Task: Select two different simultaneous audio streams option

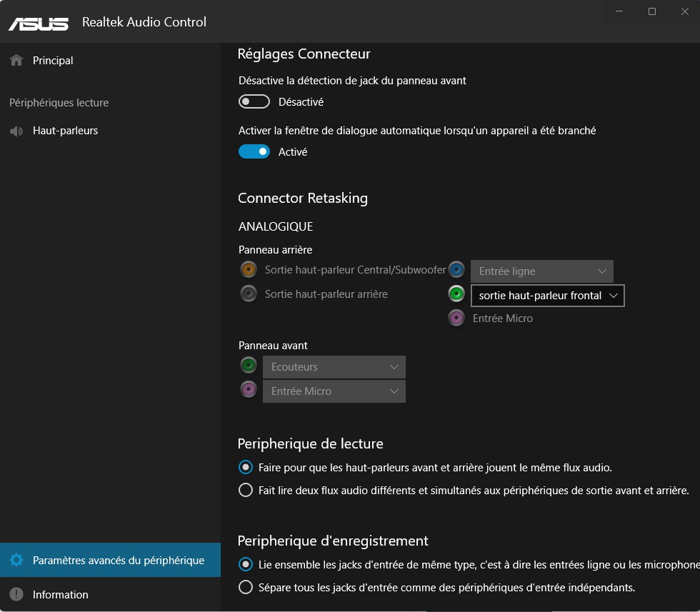Action: tap(246, 491)
